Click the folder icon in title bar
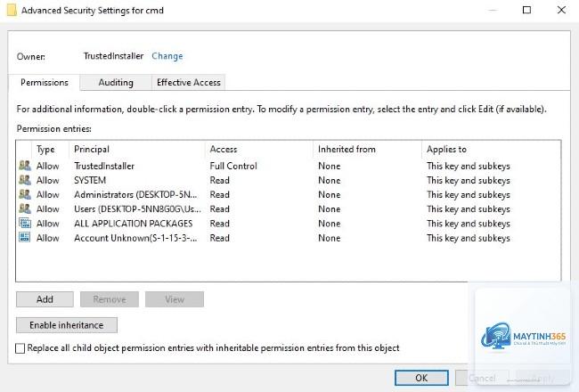 coord(12,10)
